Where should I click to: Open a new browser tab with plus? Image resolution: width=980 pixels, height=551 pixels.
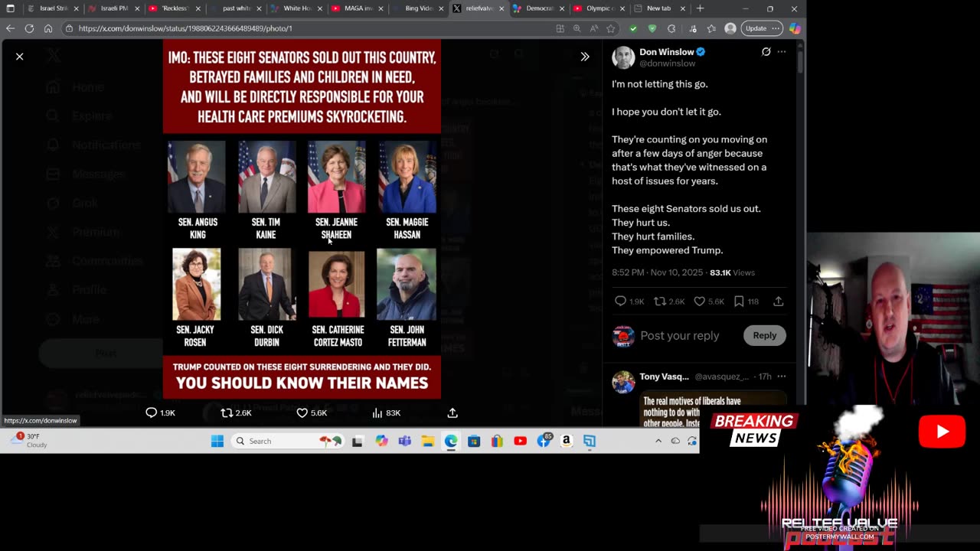700,8
